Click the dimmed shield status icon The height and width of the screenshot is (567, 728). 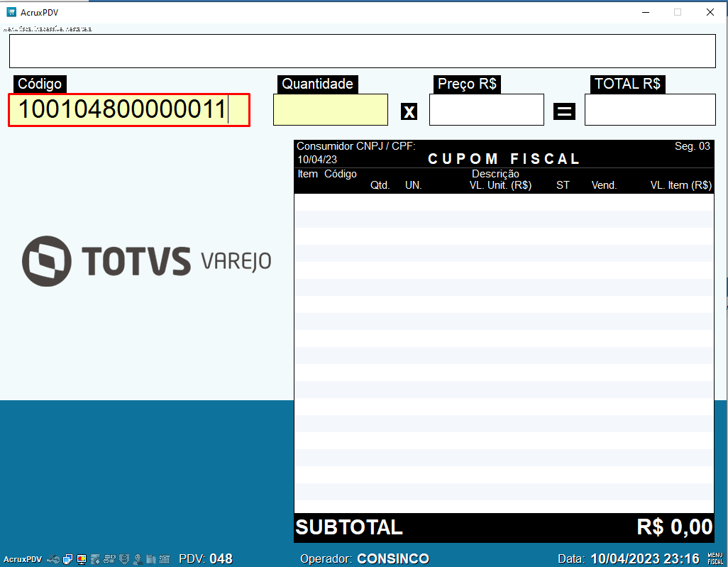(x=124, y=559)
